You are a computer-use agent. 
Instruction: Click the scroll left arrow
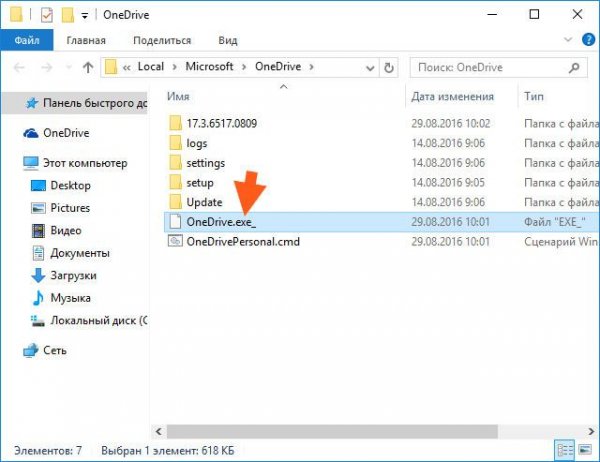(x=158, y=432)
